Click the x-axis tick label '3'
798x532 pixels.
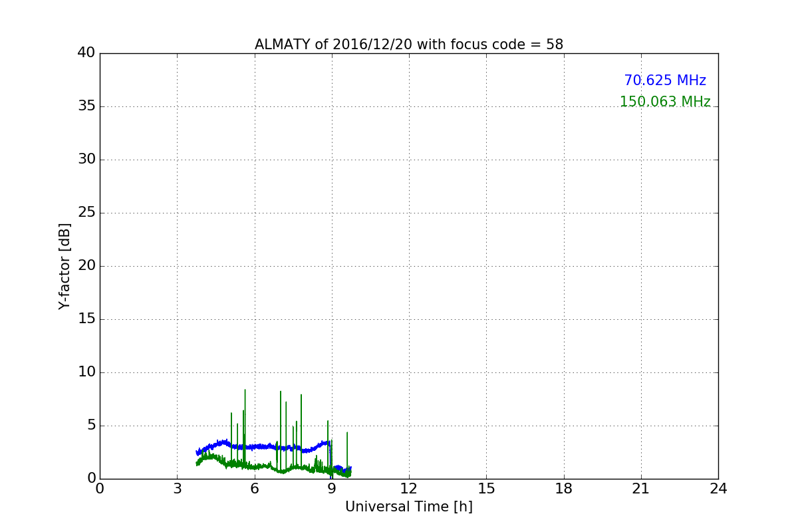click(177, 489)
